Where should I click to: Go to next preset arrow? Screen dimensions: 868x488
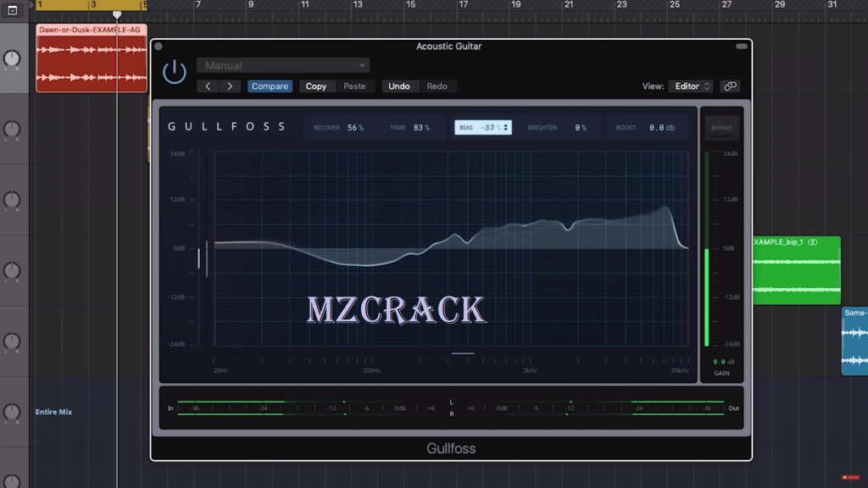(x=230, y=86)
